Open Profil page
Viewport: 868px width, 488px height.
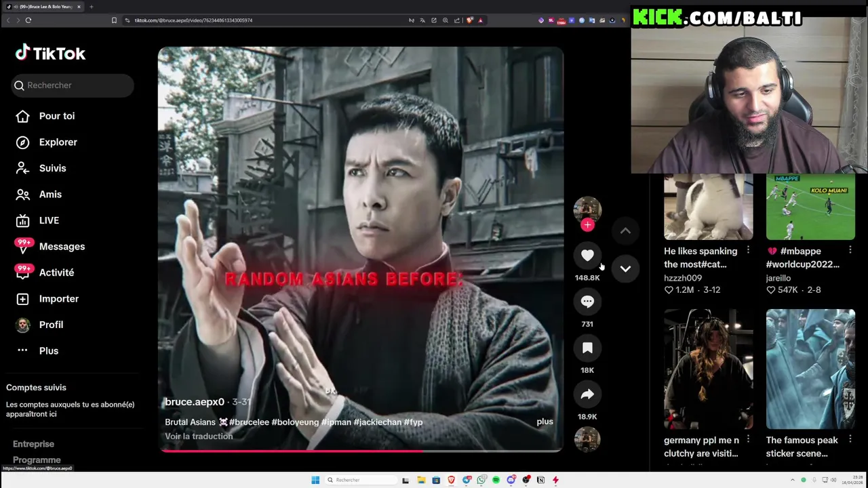[51, 325]
